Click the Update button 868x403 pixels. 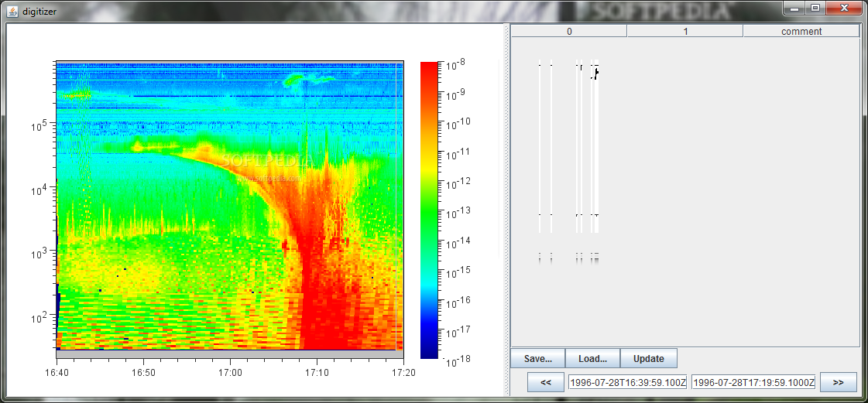point(648,358)
